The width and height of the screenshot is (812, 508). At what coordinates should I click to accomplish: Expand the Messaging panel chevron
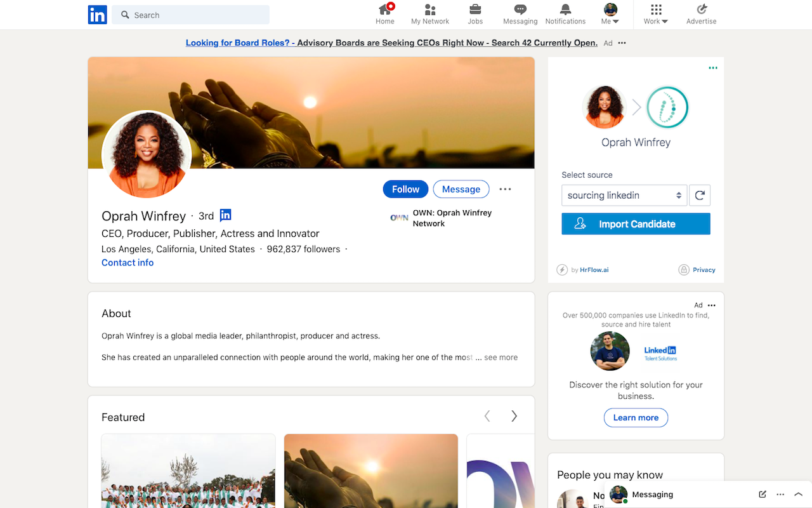(x=799, y=495)
